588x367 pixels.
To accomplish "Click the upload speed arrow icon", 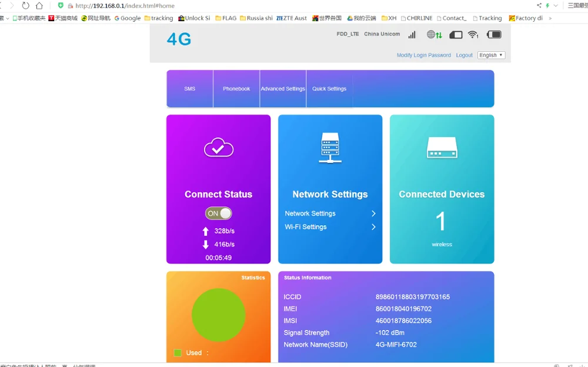I will coord(205,231).
